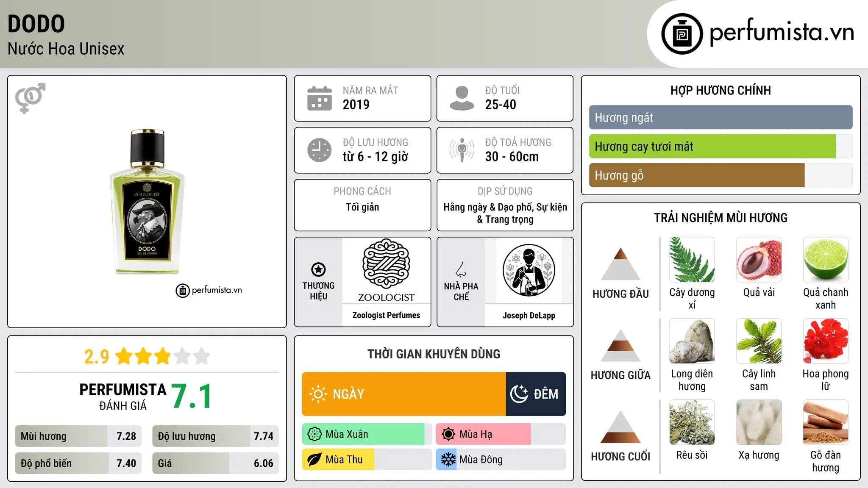Click the Thời gian khuyên dùng heading
The width and height of the screenshot is (868, 488).
[434, 354]
